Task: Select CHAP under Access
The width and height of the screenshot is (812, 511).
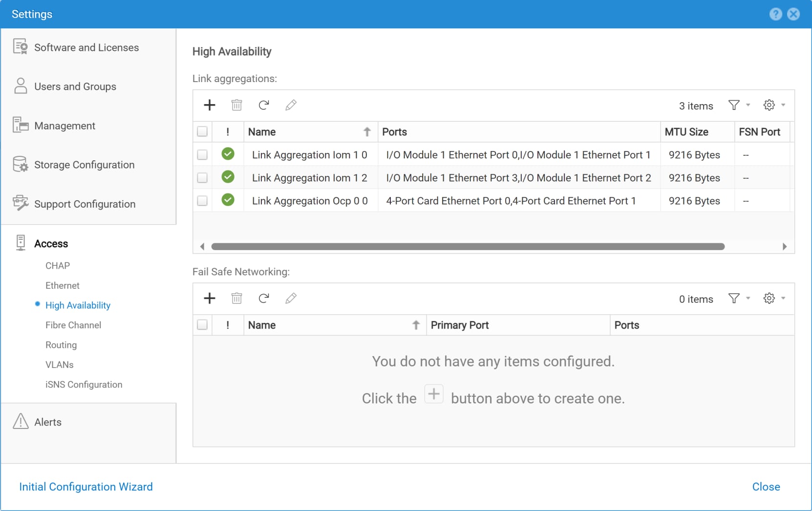Action: (x=58, y=266)
